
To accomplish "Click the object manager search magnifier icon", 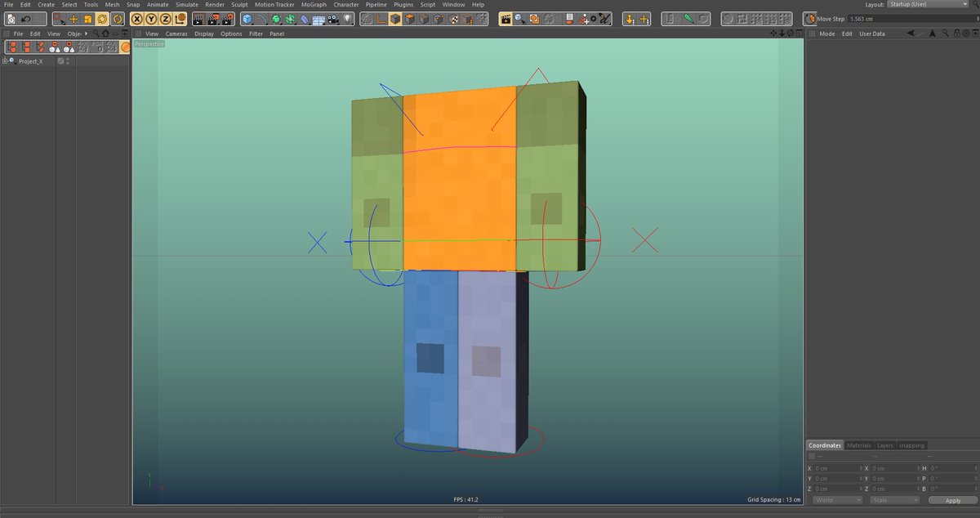I will [96, 33].
